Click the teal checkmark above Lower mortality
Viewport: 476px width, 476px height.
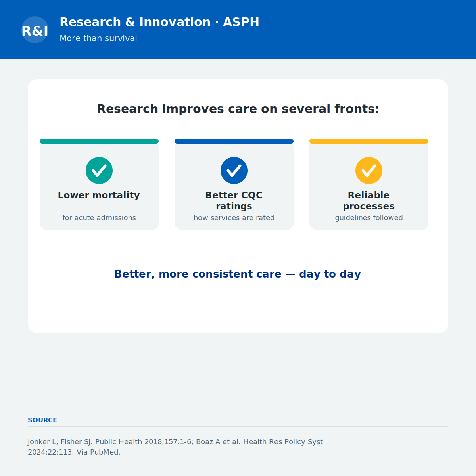coord(99,171)
